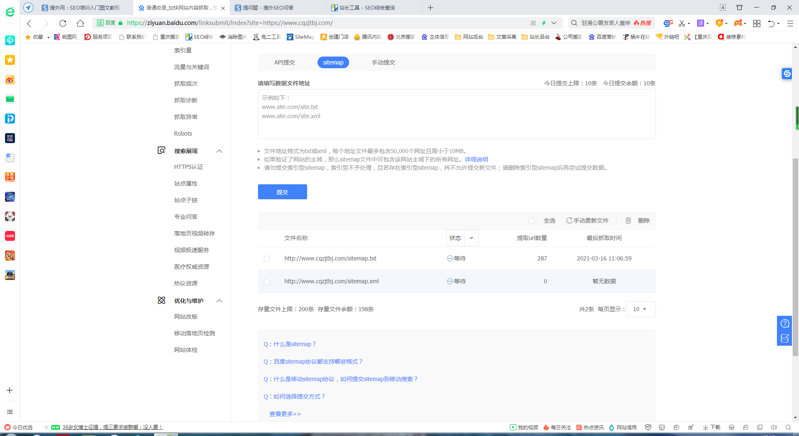Open the 详细说明 link
This screenshot has height=436, width=799.
tap(476, 159)
